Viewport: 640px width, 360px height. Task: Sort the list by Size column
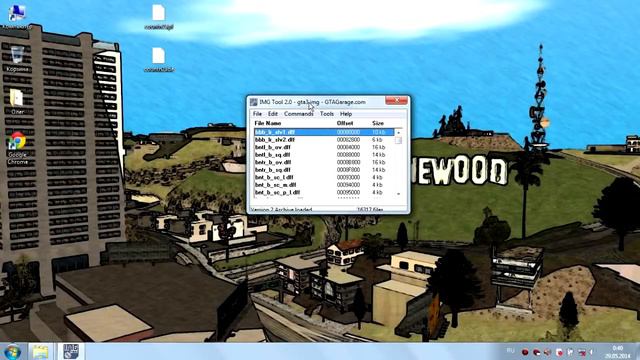click(x=378, y=123)
